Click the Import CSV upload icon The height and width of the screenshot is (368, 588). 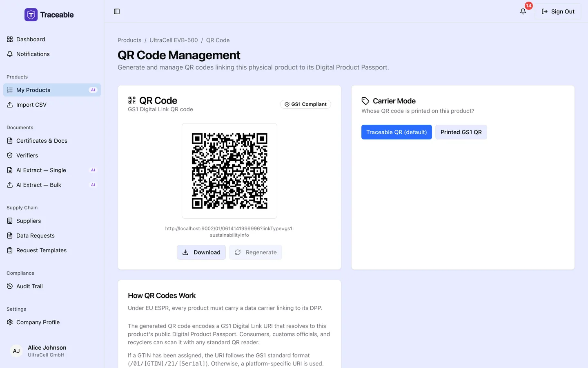pyautogui.click(x=10, y=105)
